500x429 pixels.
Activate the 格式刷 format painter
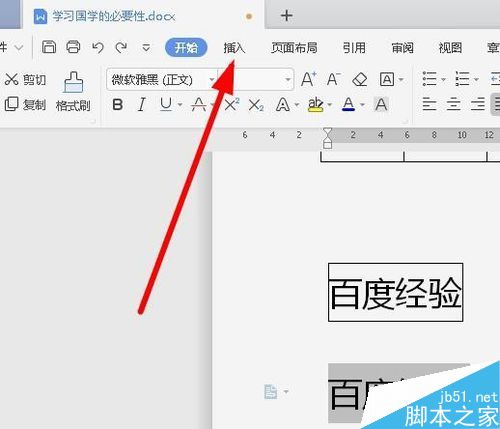[x=73, y=92]
